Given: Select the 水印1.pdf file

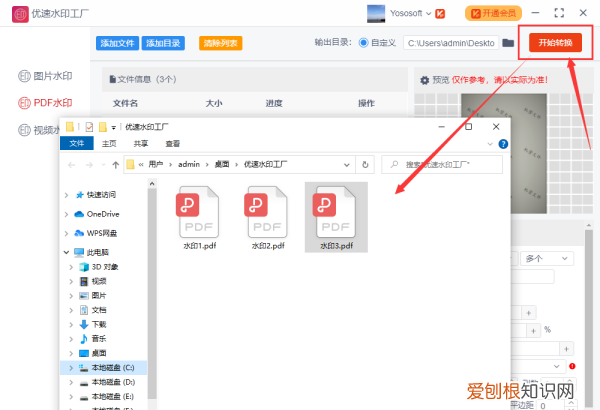Looking at the screenshot, I should click(199, 217).
